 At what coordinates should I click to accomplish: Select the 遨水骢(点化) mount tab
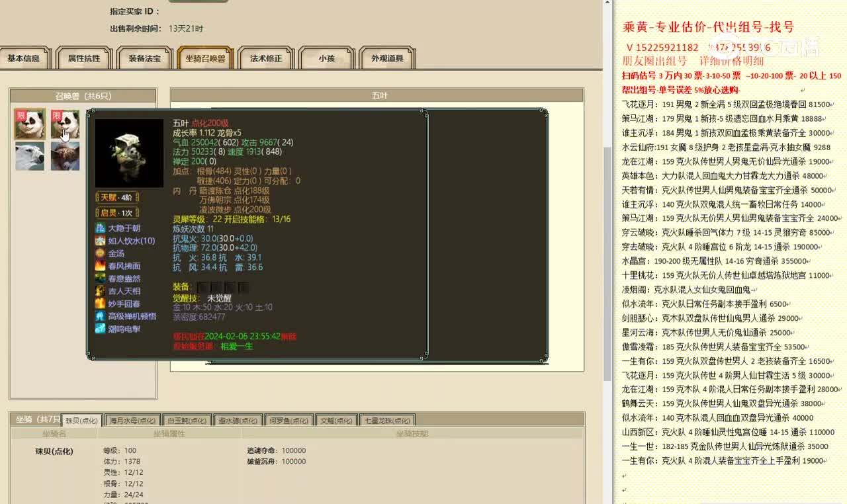[238, 420]
